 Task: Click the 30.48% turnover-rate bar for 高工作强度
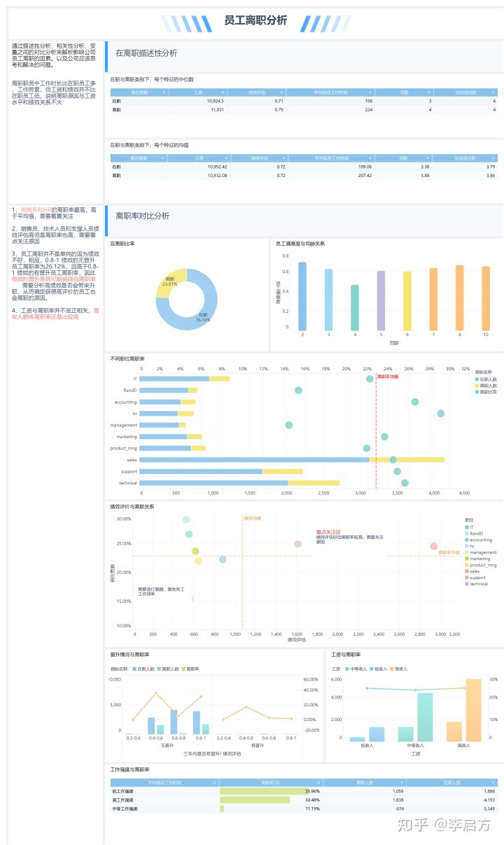255,800
